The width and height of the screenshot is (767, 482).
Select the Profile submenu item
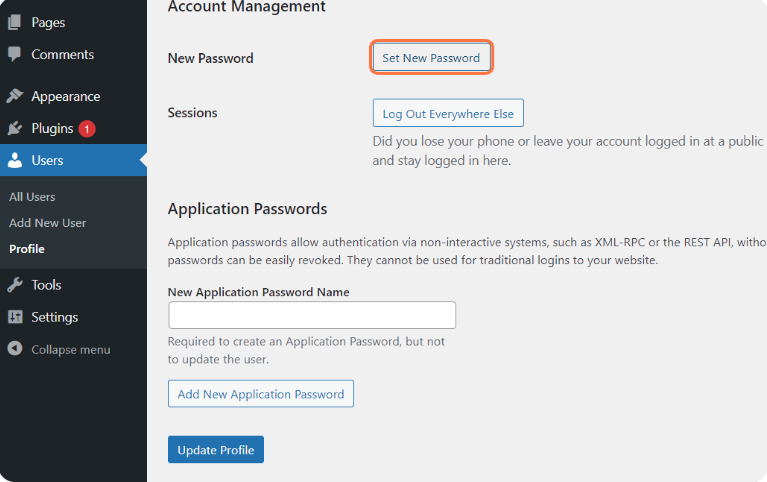27,249
